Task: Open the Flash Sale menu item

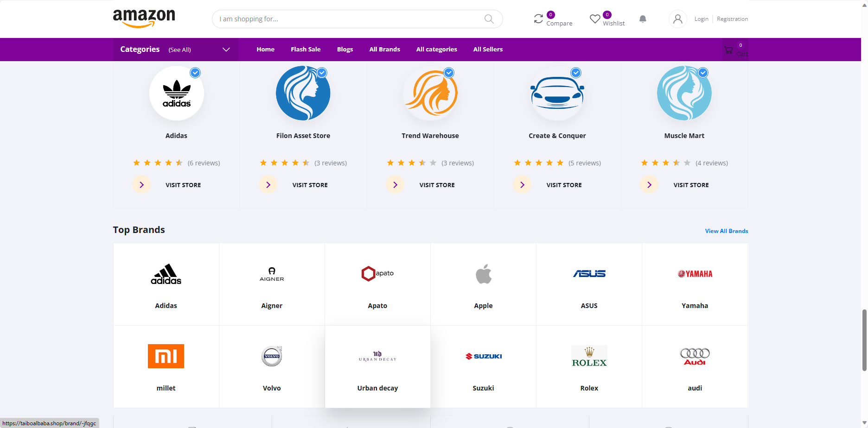Action: coord(306,50)
